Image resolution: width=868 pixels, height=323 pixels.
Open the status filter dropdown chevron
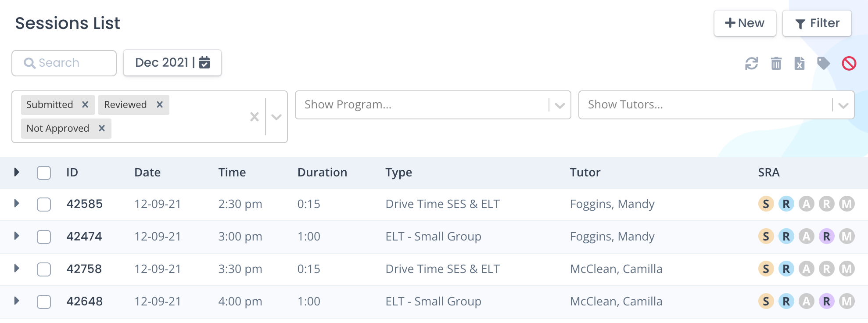tap(276, 117)
